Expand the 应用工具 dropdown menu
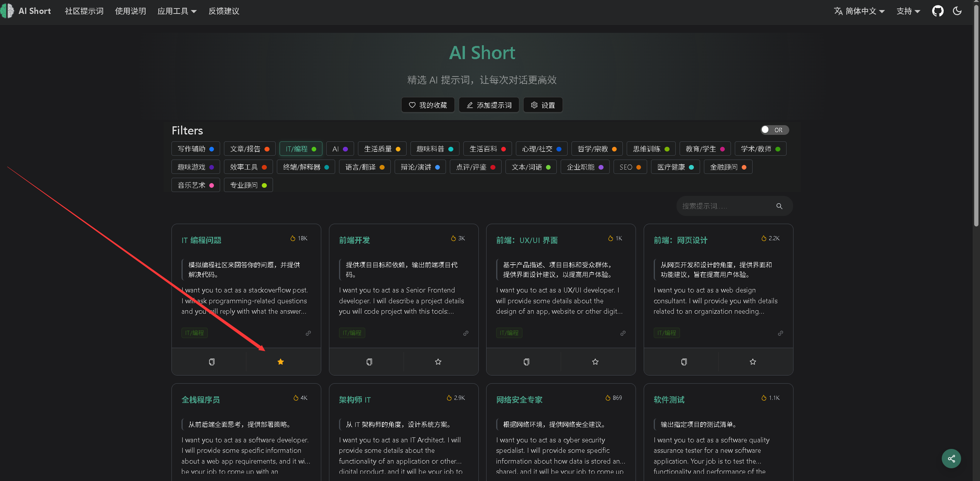 click(x=177, y=11)
